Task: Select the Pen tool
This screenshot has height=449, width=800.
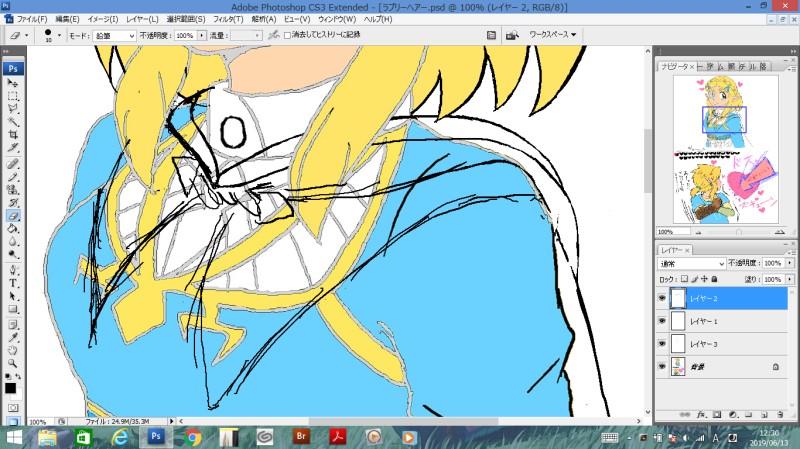Action: tap(13, 270)
